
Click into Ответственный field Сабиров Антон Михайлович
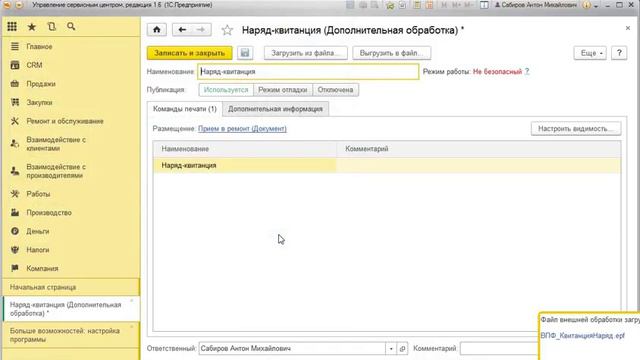click(x=292, y=349)
